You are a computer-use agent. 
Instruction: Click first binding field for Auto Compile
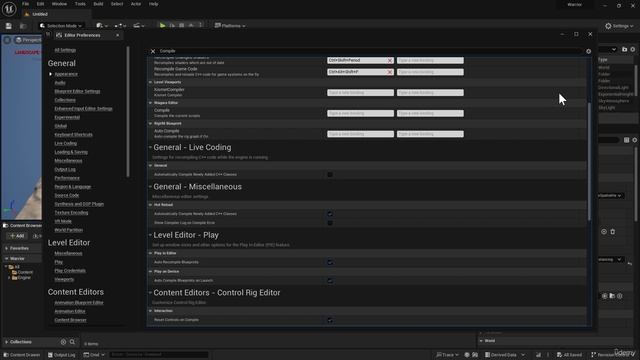(360, 134)
